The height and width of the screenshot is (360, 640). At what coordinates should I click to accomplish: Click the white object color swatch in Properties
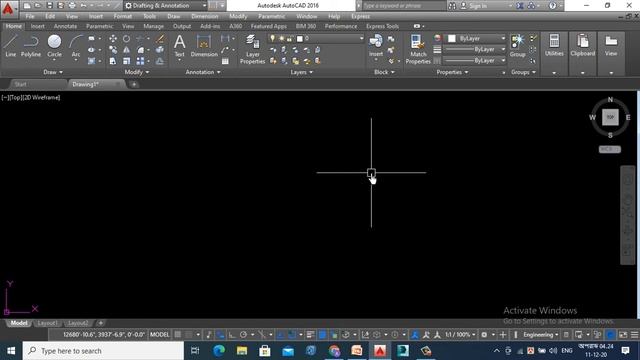click(451, 38)
